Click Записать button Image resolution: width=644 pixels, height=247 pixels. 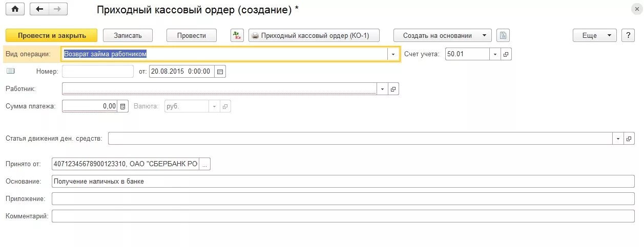pos(128,35)
